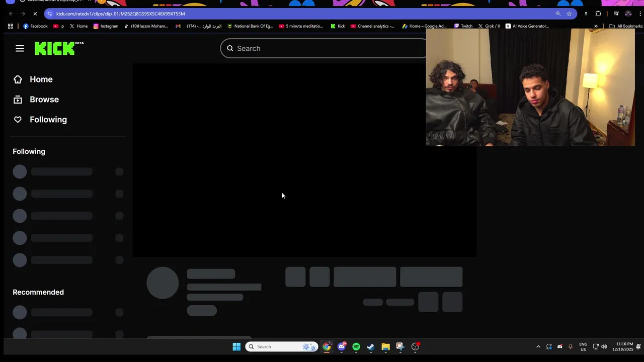Switch to Chrome in the taskbar
Screen dimensions: 644x362
(x=327, y=346)
